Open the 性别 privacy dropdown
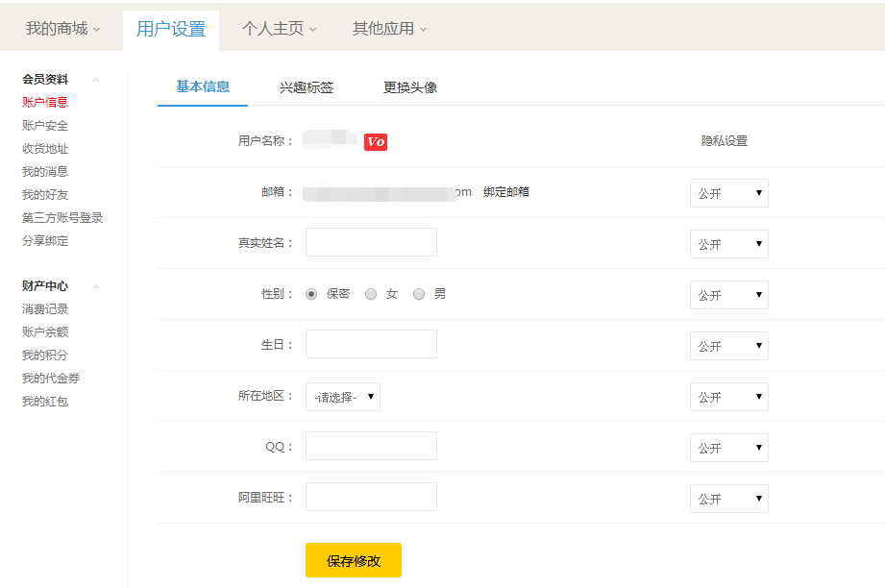 (x=728, y=295)
